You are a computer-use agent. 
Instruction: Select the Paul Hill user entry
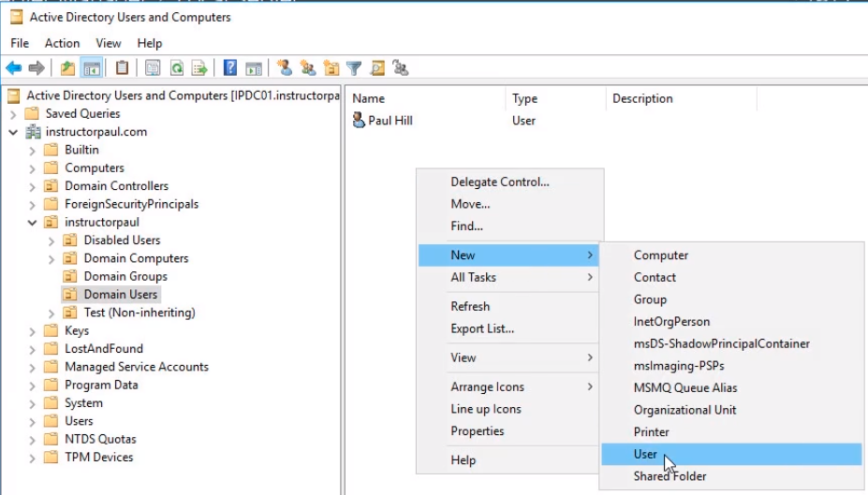click(x=390, y=121)
